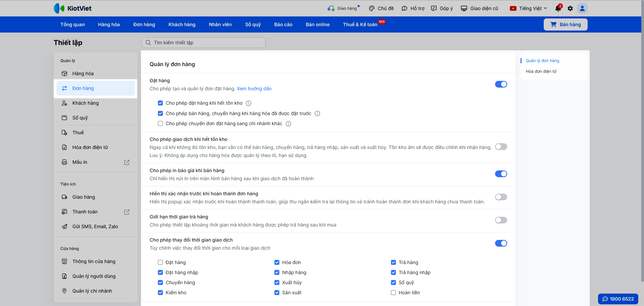Click the info icon beside hết tồn kho
The height and width of the screenshot is (306, 644).
249,103
